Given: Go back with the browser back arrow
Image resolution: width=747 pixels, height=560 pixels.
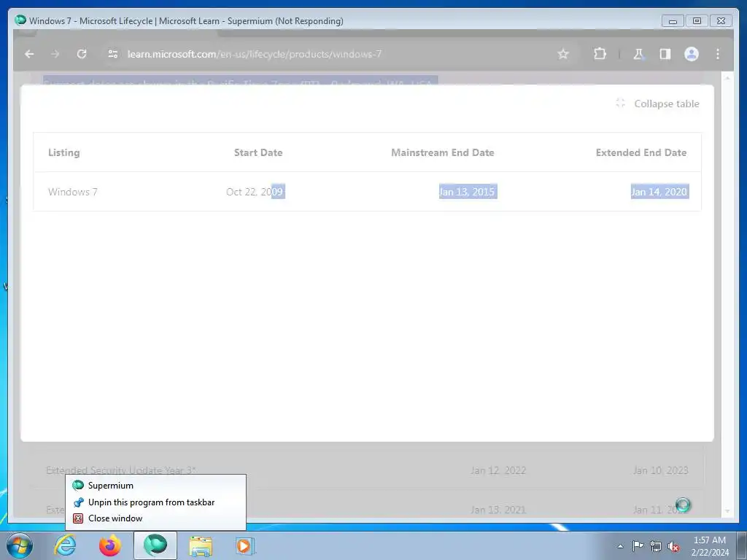Looking at the screenshot, I should (x=29, y=54).
